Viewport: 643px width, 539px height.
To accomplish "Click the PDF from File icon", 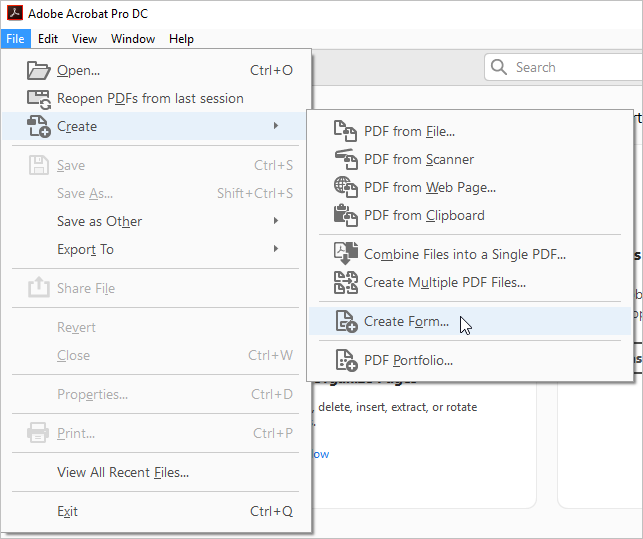I will pos(345,131).
